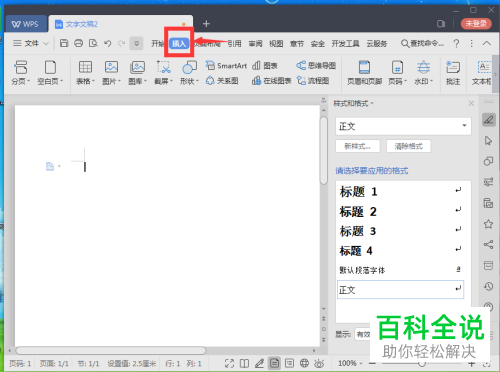Open the history clock icon in sidebar
This screenshot has height=372, width=500.
tap(488, 286)
